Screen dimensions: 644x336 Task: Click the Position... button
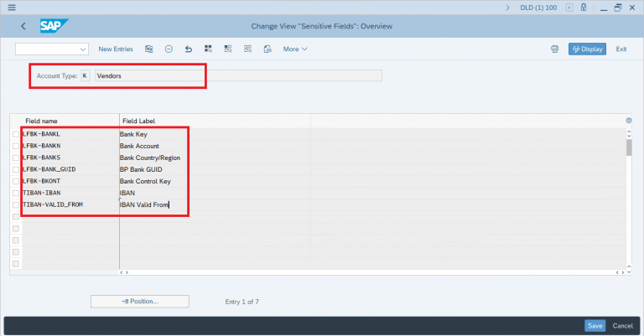tap(139, 301)
